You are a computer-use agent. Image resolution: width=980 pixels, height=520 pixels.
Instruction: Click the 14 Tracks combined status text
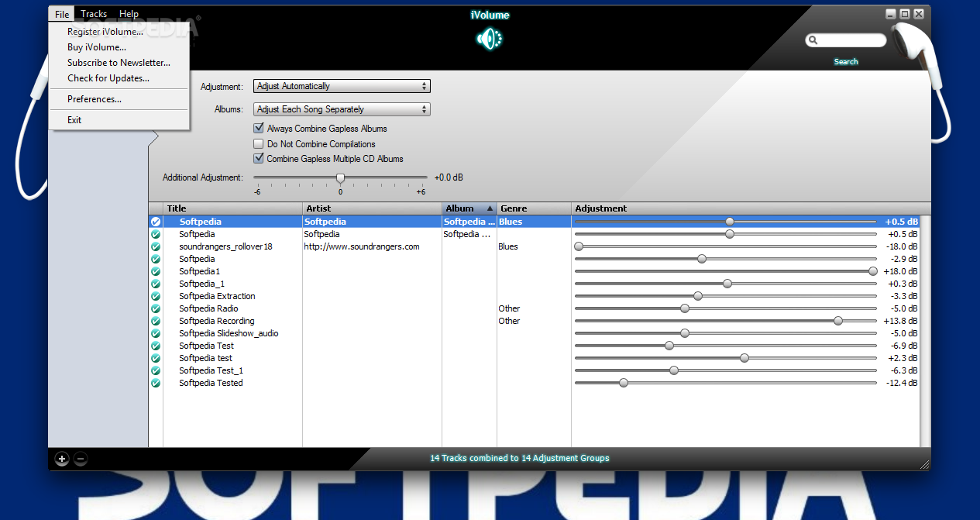click(x=520, y=458)
